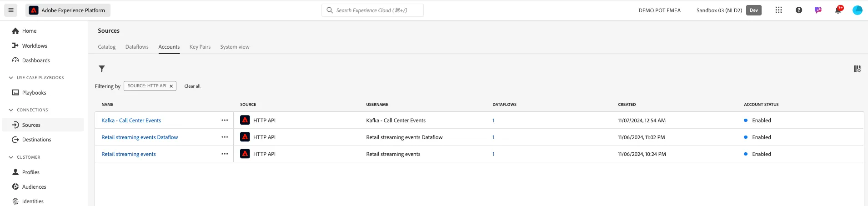
Task: Open Identities in sidebar
Action: 33,201
